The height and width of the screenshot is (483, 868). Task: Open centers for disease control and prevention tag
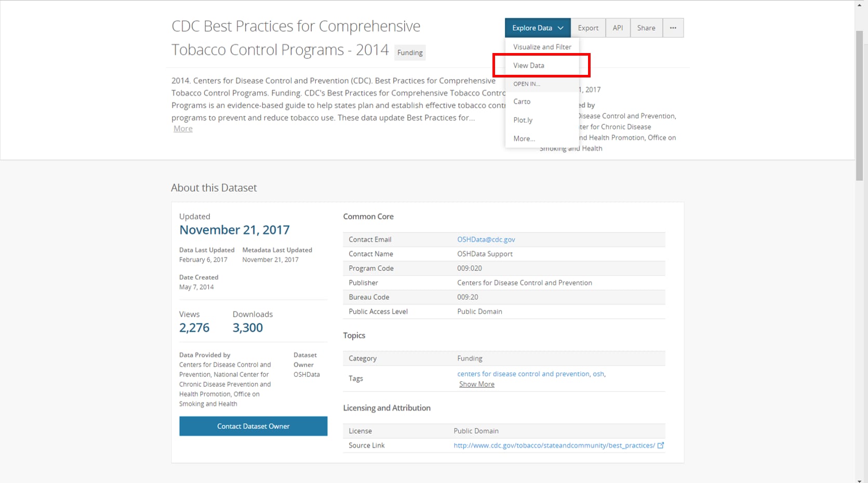[x=523, y=374]
